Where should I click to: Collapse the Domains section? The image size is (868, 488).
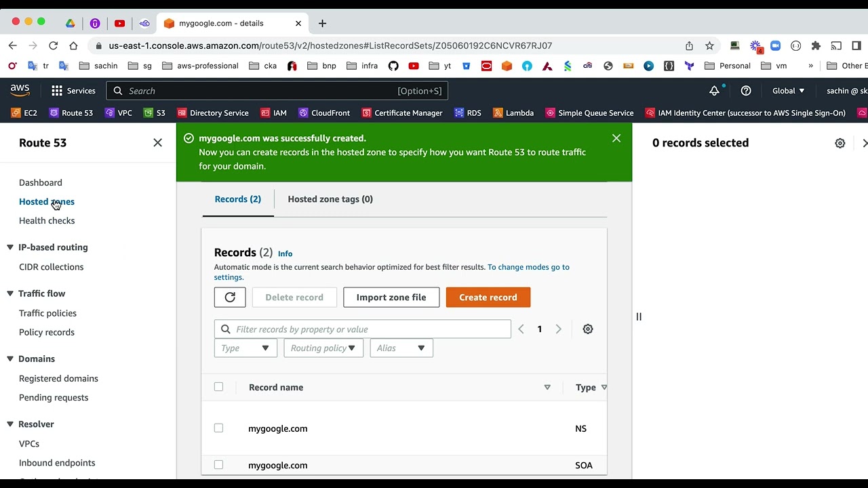click(10, 359)
